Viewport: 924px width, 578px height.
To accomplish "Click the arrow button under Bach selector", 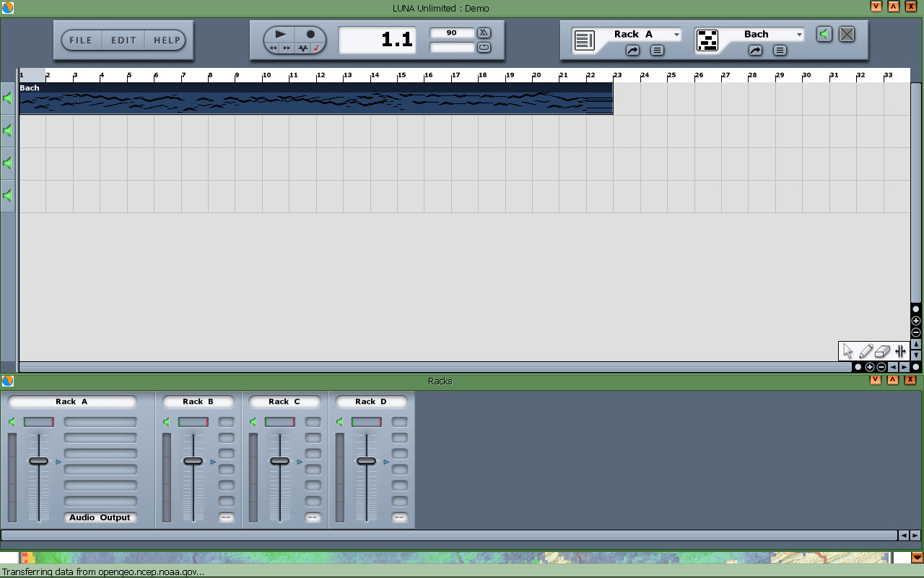I will pos(755,51).
